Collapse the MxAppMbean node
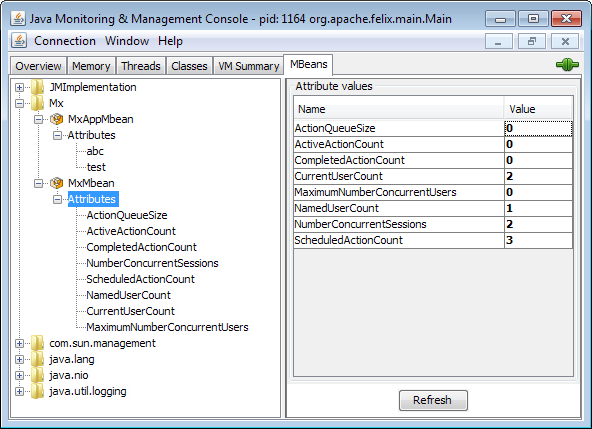Image resolution: width=592 pixels, height=429 pixels. pos(39,119)
